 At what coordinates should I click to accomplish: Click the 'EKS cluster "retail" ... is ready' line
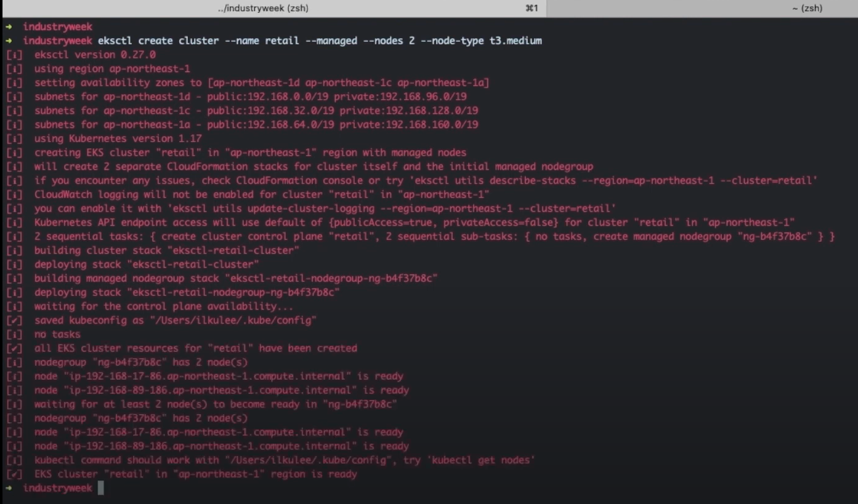click(181, 474)
